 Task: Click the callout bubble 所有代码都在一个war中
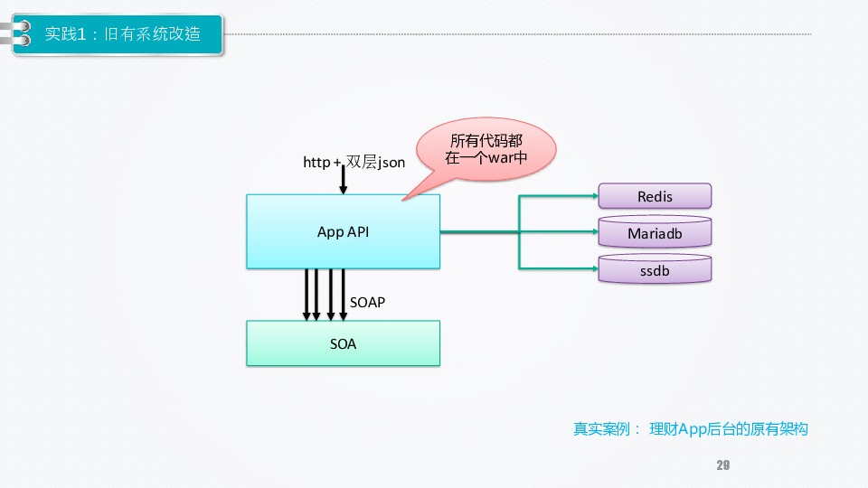(x=486, y=149)
